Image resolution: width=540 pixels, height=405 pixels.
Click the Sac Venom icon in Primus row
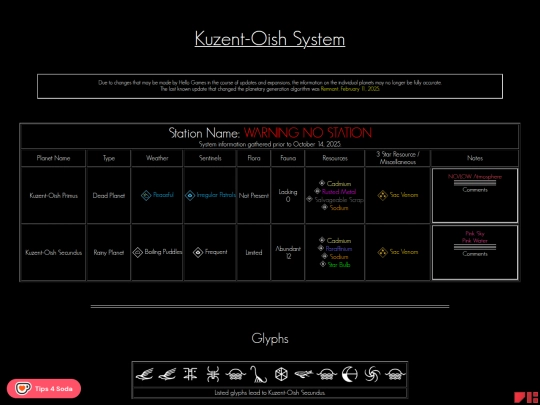[x=383, y=195]
